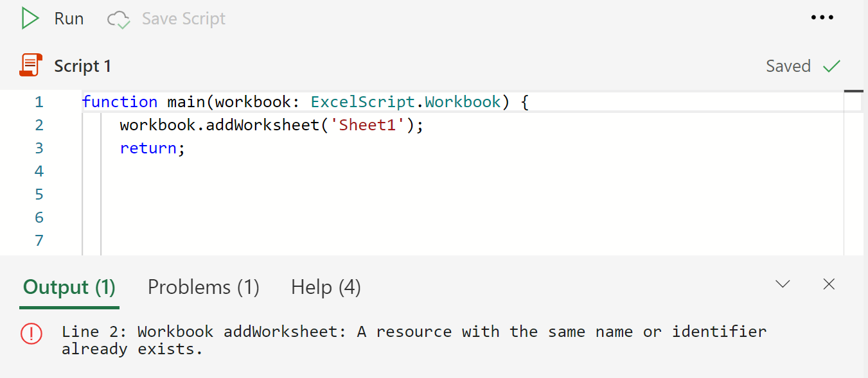Click the Run button label
Screen dimensions: 868x378
click(68, 18)
